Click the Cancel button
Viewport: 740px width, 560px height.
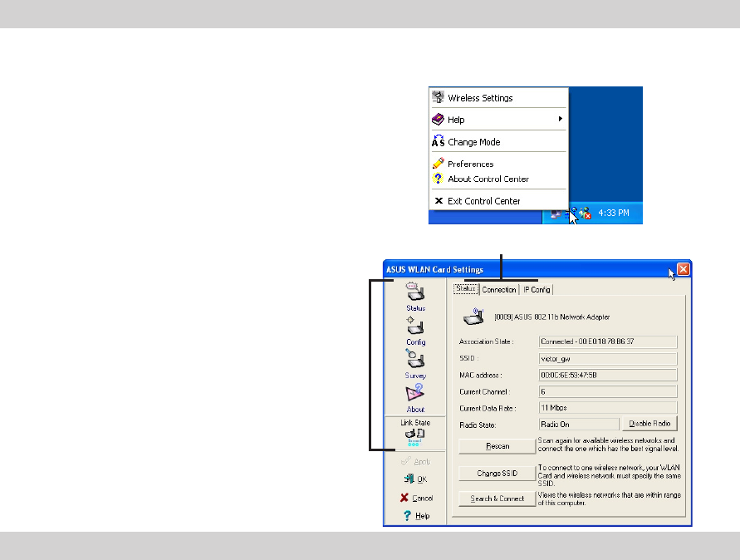coord(416,498)
